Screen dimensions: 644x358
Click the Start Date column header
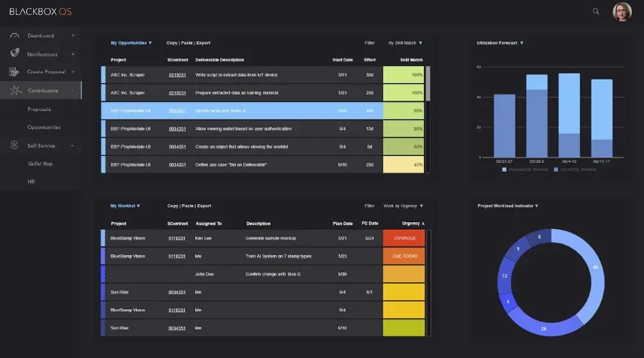pos(343,60)
